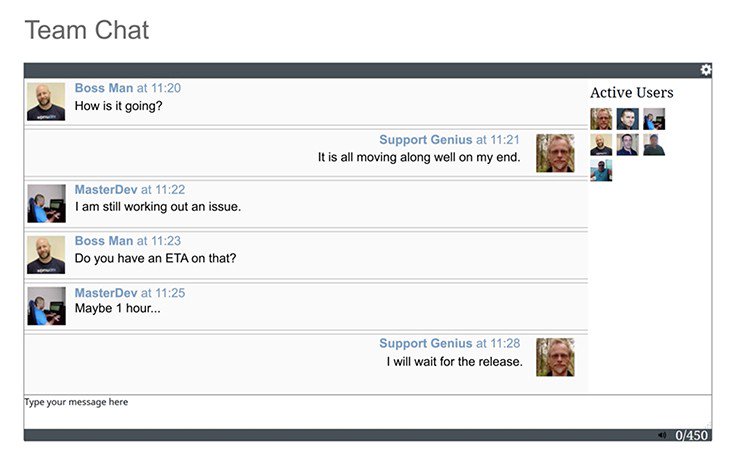Click Boss Man avatar beside 'How is it going?'
This screenshot has height=470, width=735.
click(46, 102)
